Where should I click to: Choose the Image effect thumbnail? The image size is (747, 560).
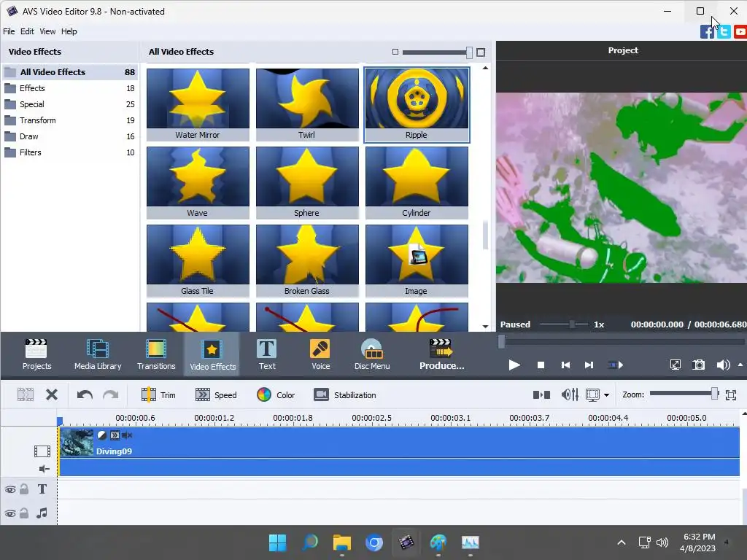click(x=417, y=260)
